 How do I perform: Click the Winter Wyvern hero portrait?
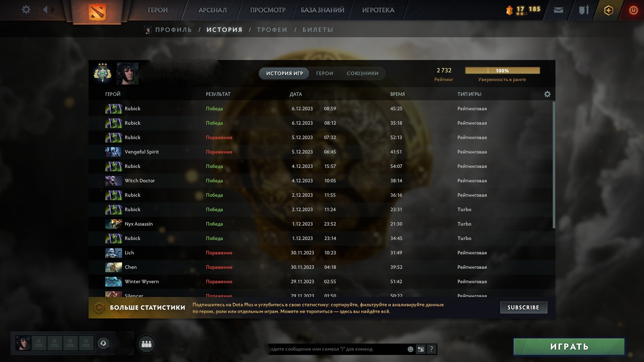coord(113,282)
